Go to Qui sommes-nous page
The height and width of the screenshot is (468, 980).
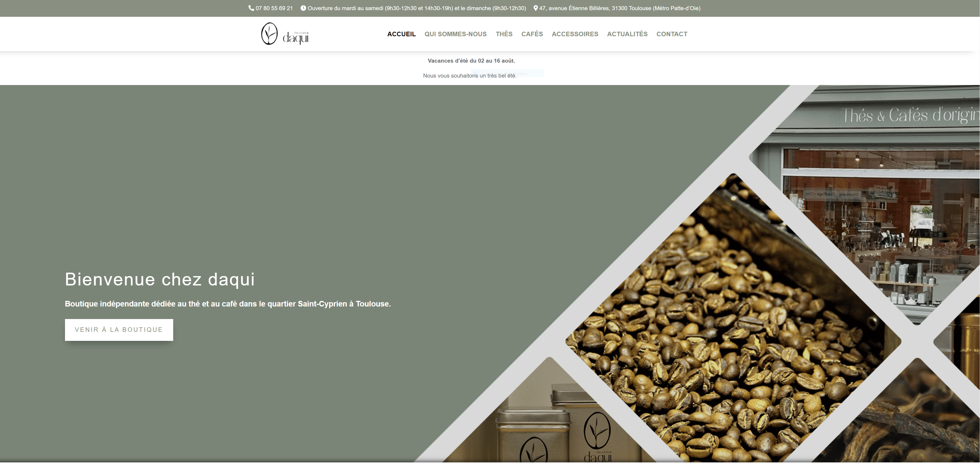pyautogui.click(x=455, y=34)
